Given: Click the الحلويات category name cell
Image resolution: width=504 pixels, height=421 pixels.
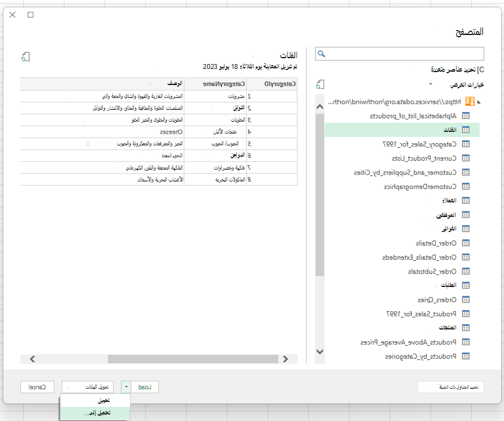Looking at the screenshot, I should tap(215, 120).
